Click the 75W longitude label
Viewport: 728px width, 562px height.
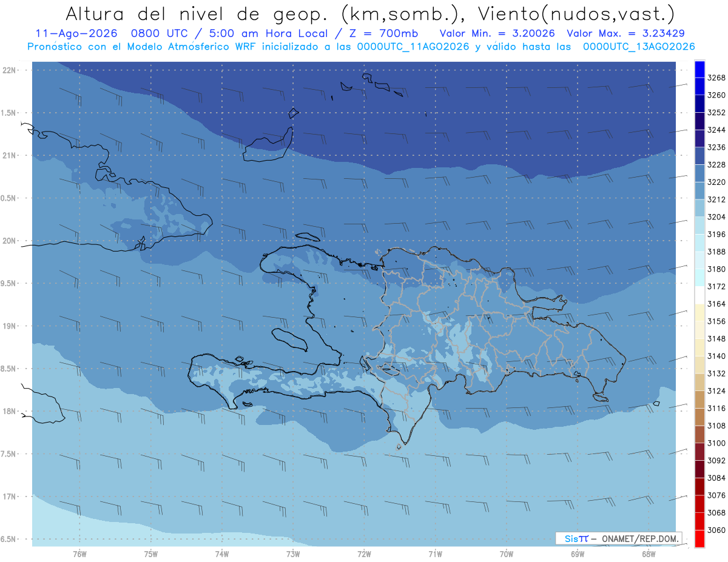pyautogui.click(x=150, y=554)
